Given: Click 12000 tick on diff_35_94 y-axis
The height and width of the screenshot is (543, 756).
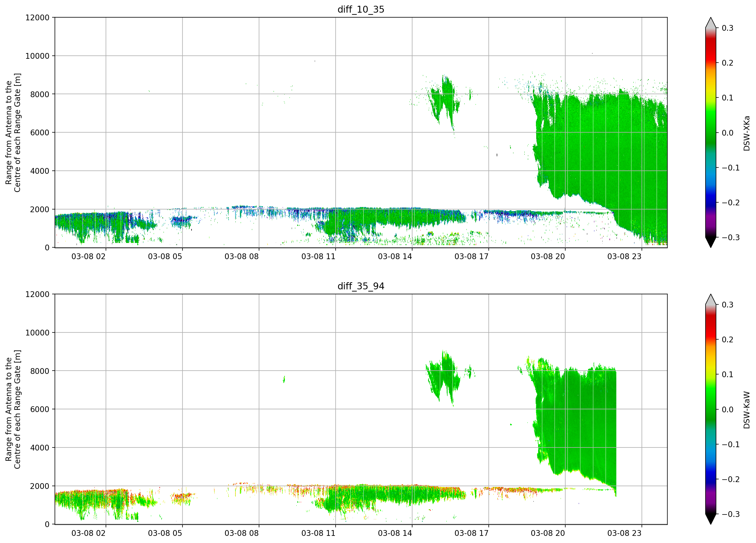Looking at the screenshot, I should click(x=37, y=295).
